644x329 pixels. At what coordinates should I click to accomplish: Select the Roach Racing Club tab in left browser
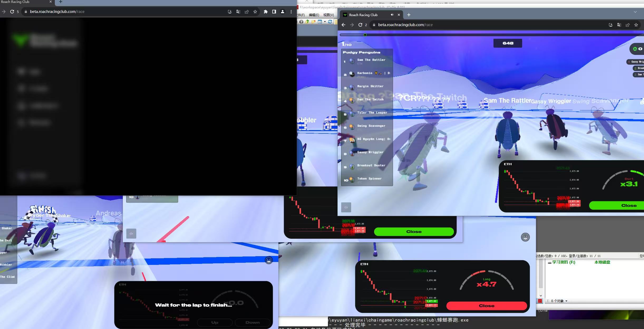click(x=26, y=2)
